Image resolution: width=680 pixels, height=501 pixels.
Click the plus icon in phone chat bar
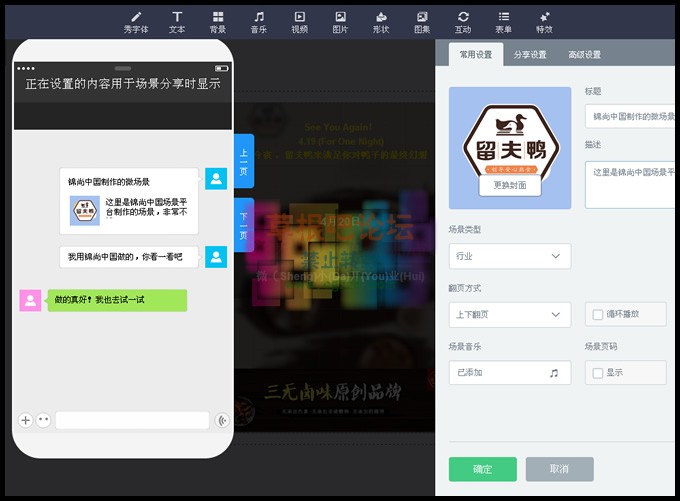(26, 420)
